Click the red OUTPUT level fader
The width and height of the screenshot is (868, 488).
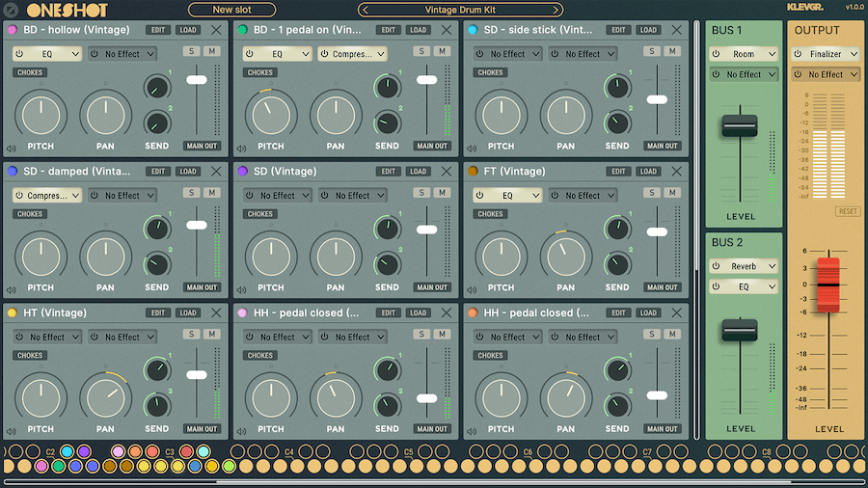click(x=828, y=285)
